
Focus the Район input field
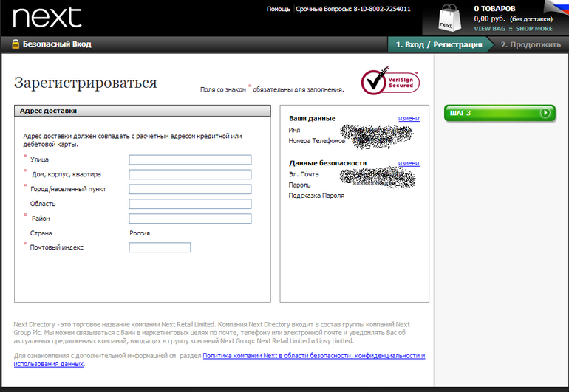(x=190, y=219)
